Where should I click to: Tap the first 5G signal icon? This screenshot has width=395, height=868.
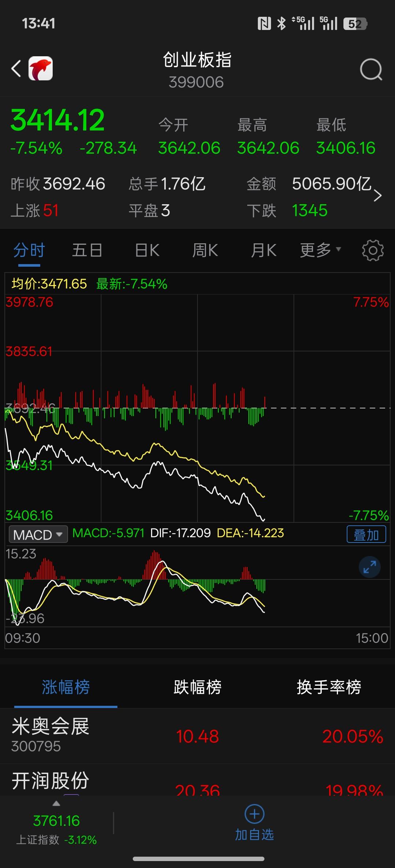[x=303, y=23]
